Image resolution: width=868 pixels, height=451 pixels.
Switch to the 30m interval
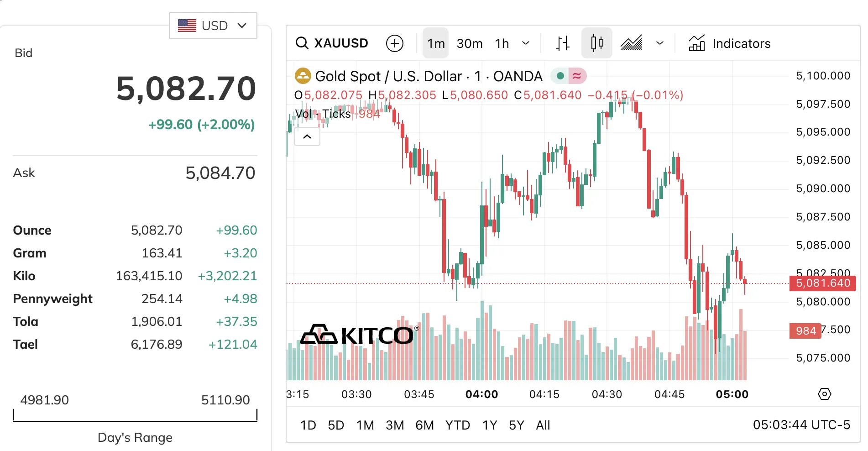click(470, 43)
